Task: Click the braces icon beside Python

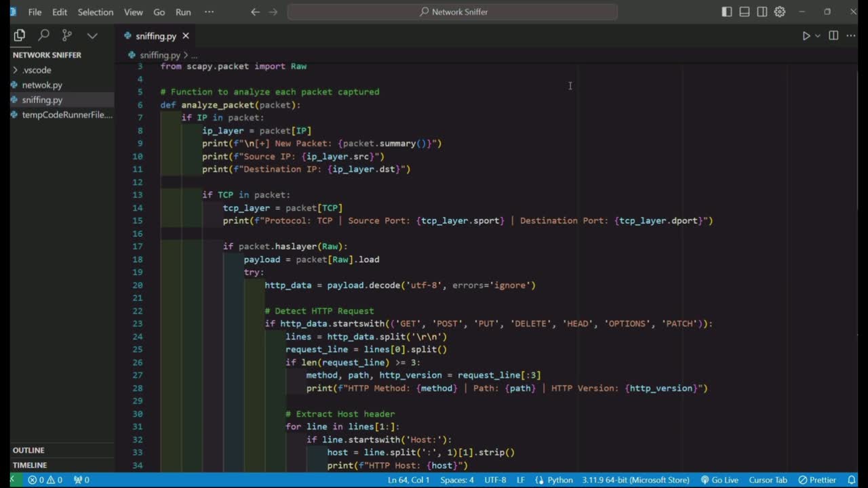Action: point(539,480)
